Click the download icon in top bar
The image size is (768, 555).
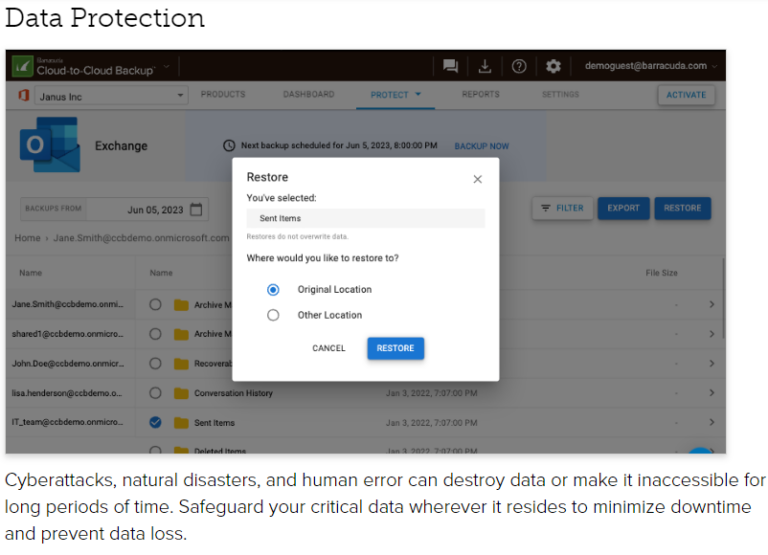[485, 66]
